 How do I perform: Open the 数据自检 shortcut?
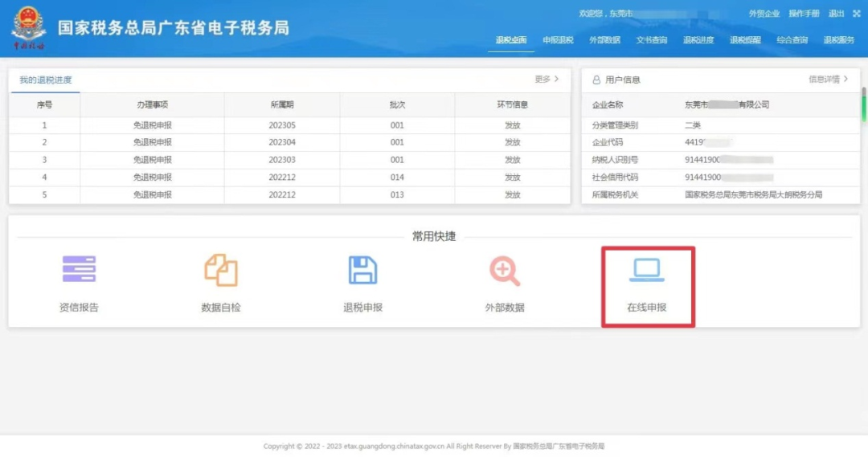click(221, 284)
